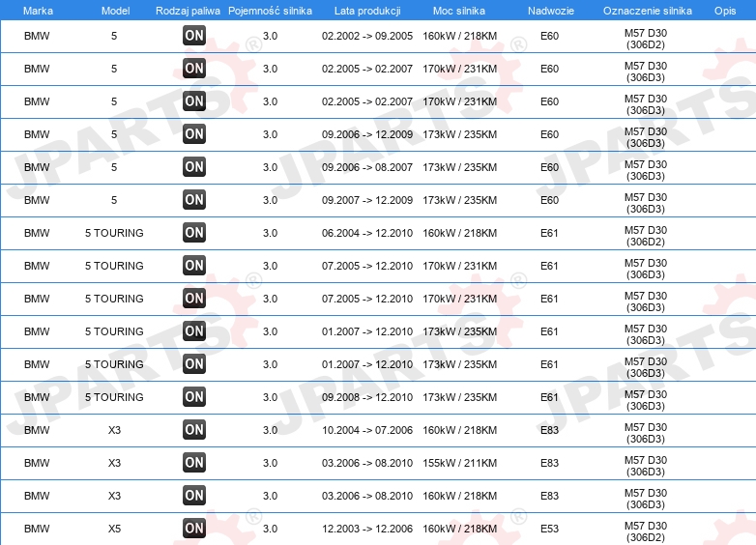Click the 155kW / 211KM power value
Viewport: 756px width, 545px height.
coord(459,463)
